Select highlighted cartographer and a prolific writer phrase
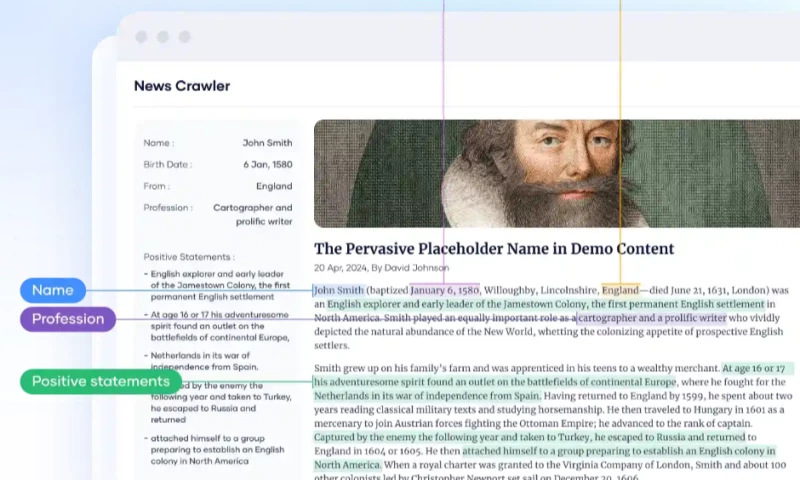Viewport: 800px width, 480px height. click(652, 318)
